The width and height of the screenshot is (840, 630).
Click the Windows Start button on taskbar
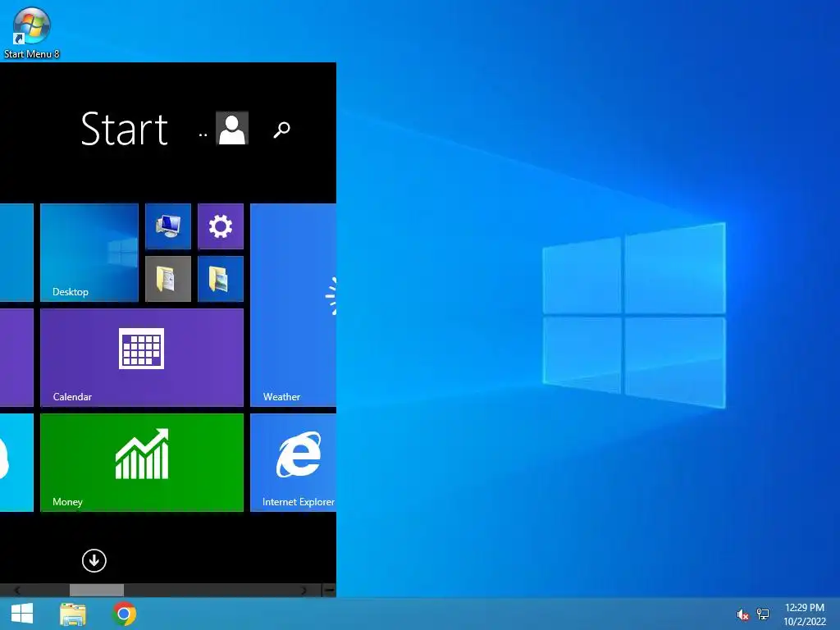point(22,614)
